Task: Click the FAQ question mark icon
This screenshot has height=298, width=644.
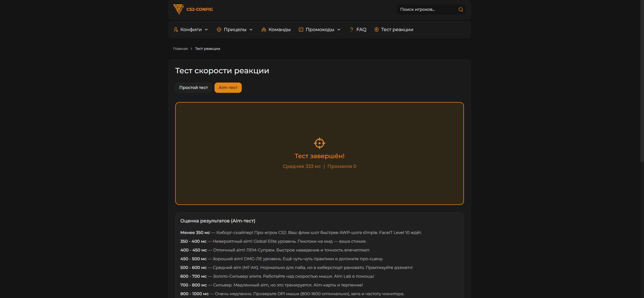Action: click(351, 30)
